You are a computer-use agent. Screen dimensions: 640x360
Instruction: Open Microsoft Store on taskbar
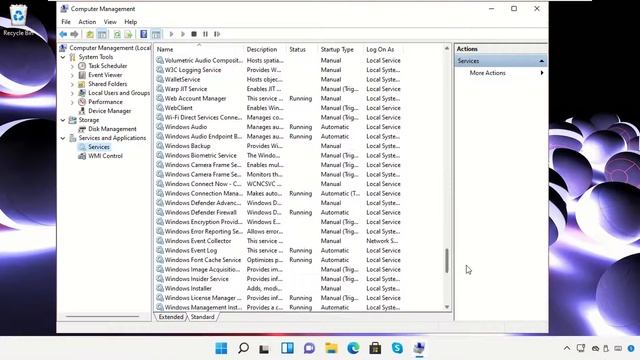click(x=375, y=348)
